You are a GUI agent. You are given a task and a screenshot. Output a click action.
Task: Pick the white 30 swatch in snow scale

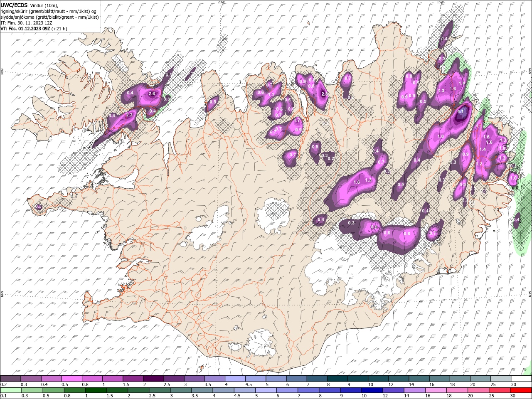521,379
